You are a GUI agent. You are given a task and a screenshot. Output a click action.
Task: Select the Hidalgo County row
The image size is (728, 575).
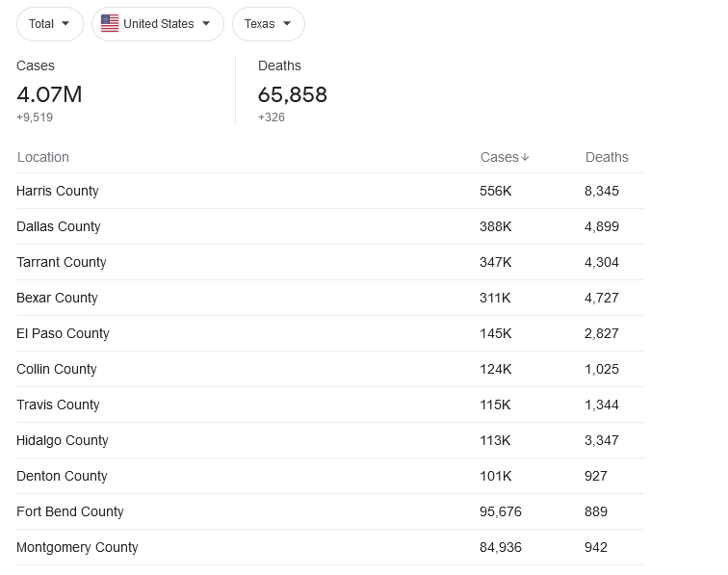point(330,440)
